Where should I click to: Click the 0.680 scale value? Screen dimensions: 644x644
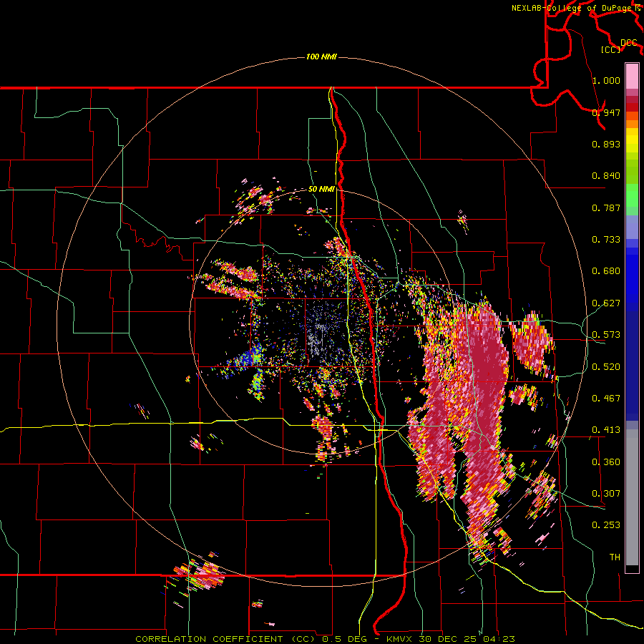[x=606, y=271]
